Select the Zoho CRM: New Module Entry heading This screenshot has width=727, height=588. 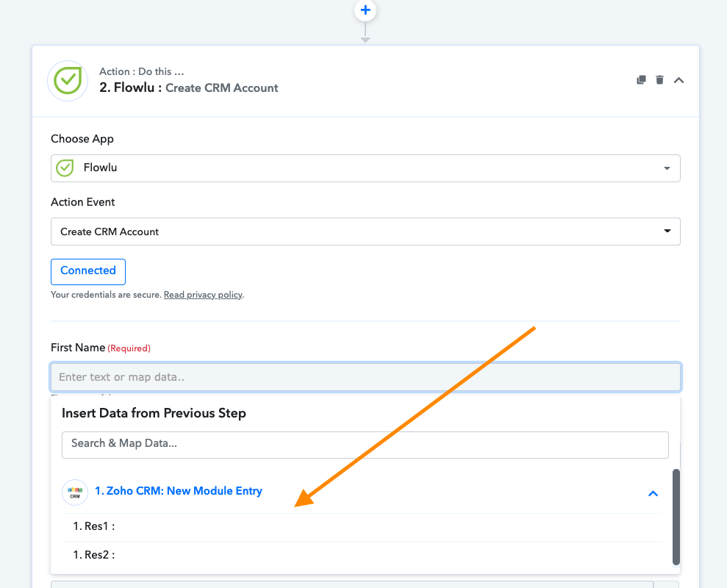pyautogui.click(x=179, y=491)
